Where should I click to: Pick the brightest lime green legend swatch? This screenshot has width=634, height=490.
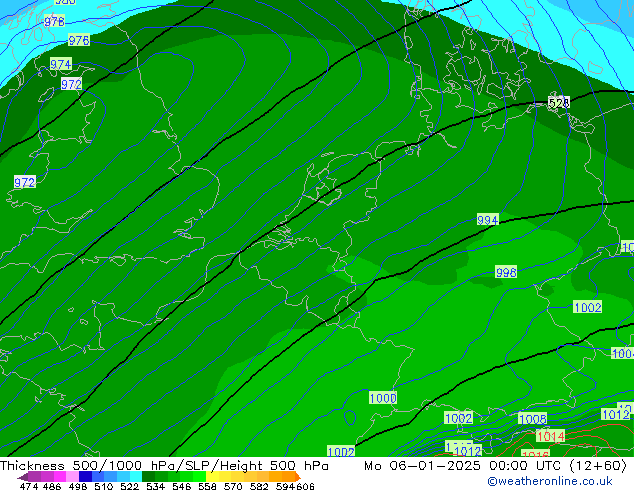point(199,477)
